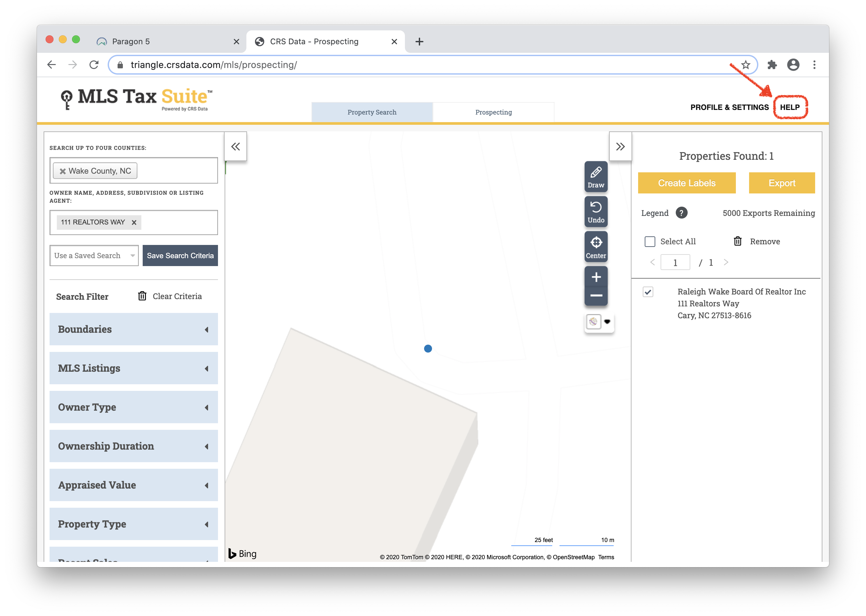
Task: Expand the Appraised Value filter
Action: pos(133,485)
